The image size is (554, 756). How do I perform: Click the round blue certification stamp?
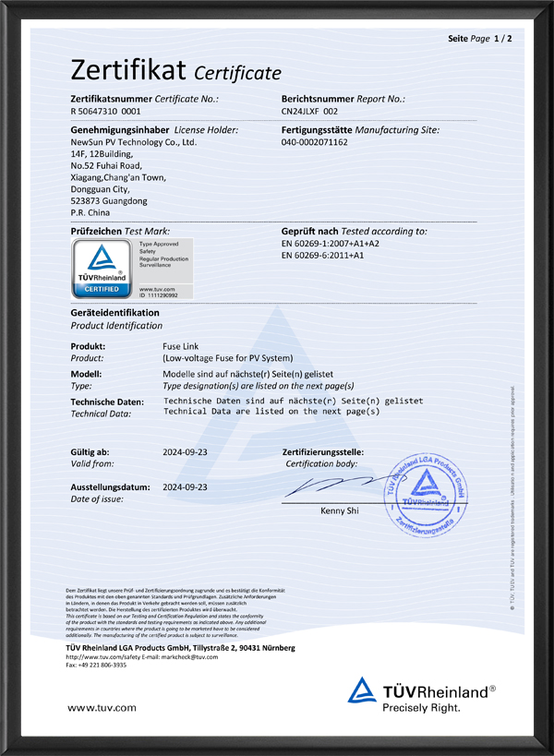click(427, 495)
